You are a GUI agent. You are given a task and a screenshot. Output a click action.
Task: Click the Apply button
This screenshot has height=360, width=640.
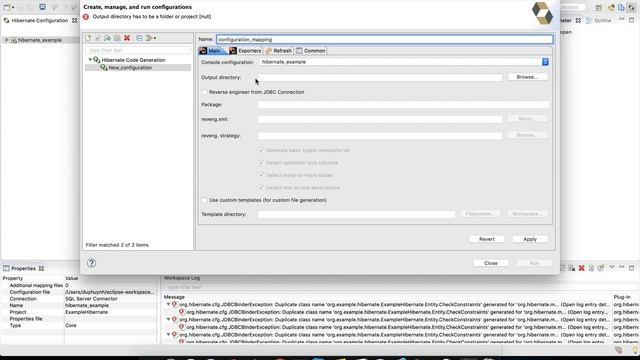[530, 239]
